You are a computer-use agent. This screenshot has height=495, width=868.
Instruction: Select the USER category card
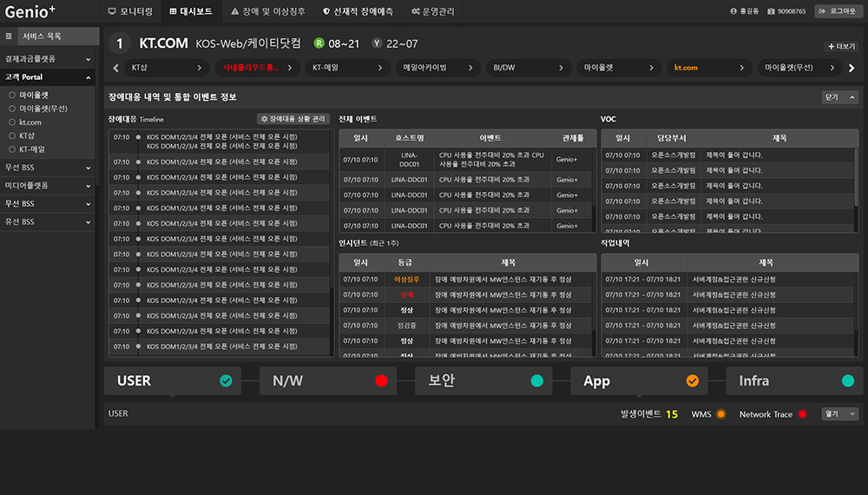pos(173,381)
